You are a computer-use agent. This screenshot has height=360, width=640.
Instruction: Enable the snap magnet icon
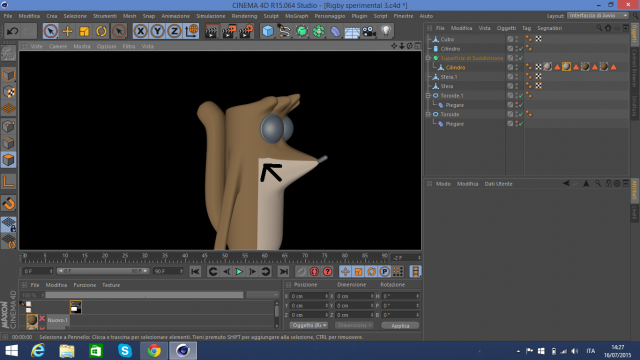9,203
